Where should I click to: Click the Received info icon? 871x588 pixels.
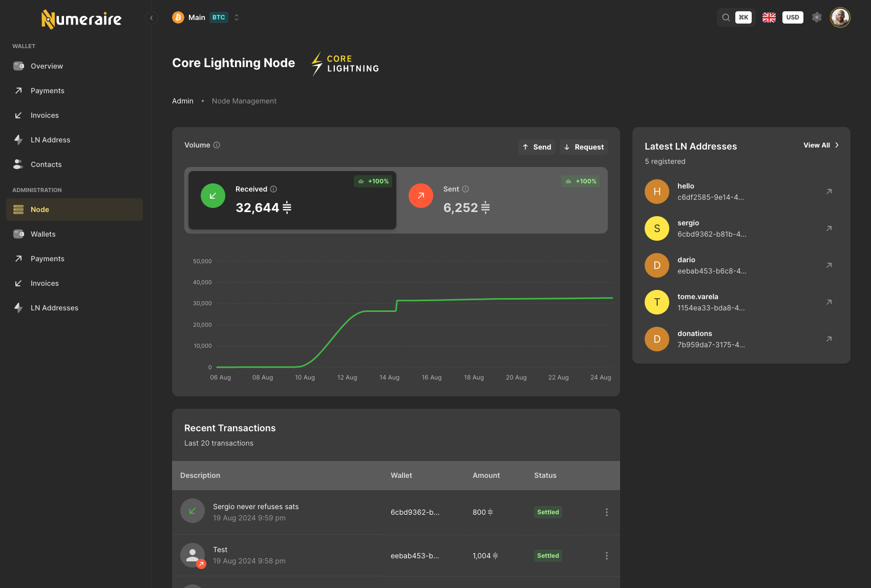[x=273, y=189]
